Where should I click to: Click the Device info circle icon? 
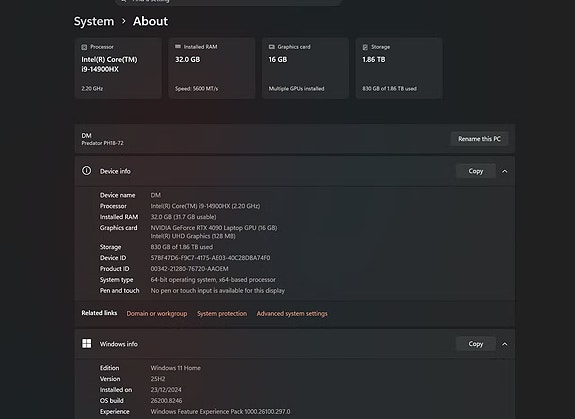87,171
